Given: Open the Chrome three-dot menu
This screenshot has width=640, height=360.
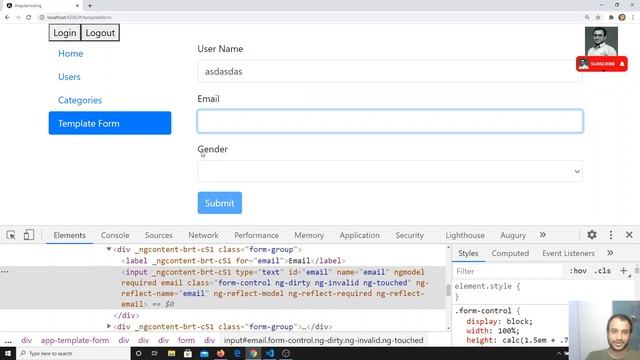Looking at the screenshot, I should (x=633, y=18).
